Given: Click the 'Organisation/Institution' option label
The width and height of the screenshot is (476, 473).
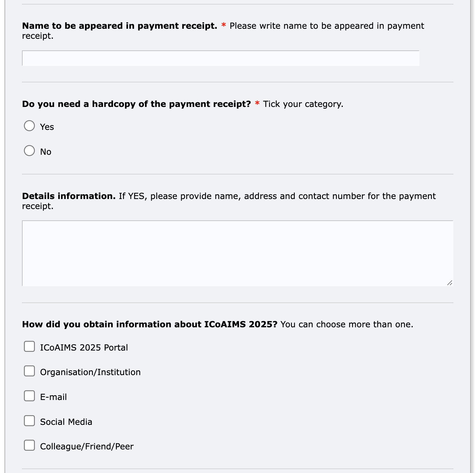Looking at the screenshot, I should pyautogui.click(x=90, y=372).
